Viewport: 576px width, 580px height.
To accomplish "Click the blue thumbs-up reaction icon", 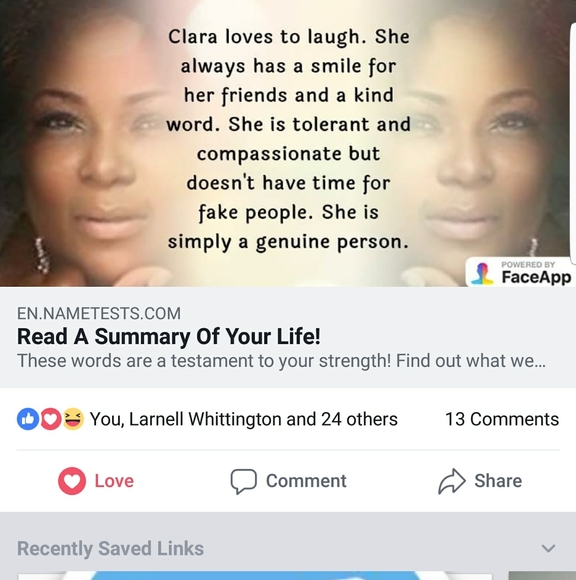I will pyautogui.click(x=28, y=419).
